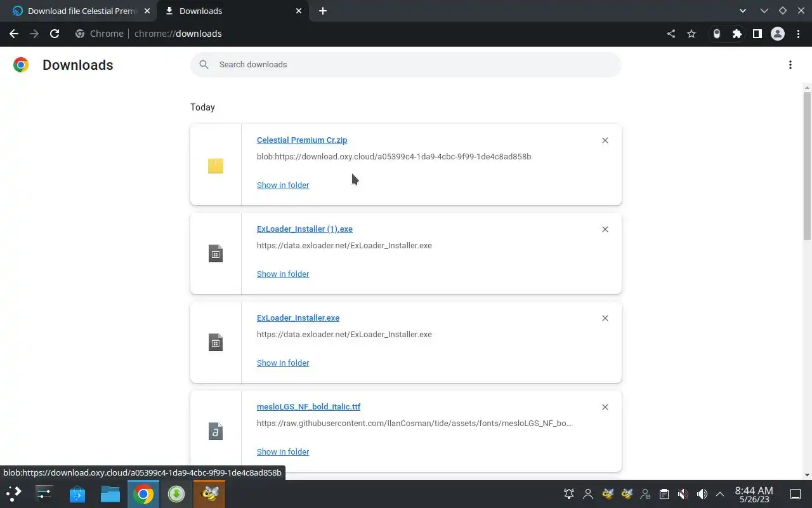The height and width of the screenshot is (508, 812).
Task: Remove ExLoader_Installer (1).exe from list
Action: click(605, 229)
